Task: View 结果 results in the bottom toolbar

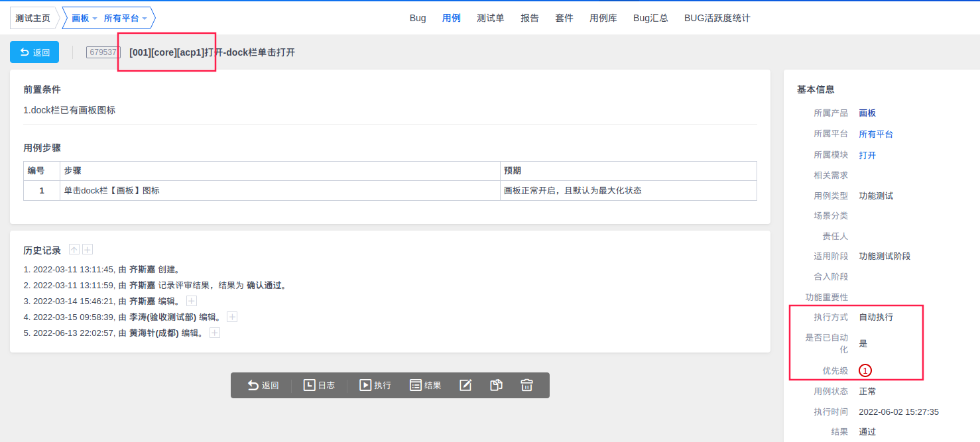Action: [x=425, y=385]
